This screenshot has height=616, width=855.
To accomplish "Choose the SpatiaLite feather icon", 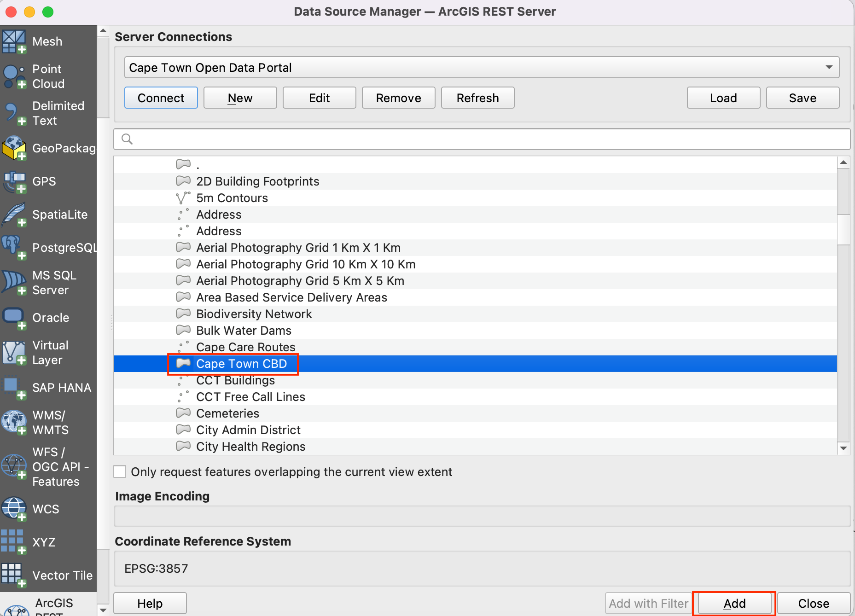I will (14, 215).
